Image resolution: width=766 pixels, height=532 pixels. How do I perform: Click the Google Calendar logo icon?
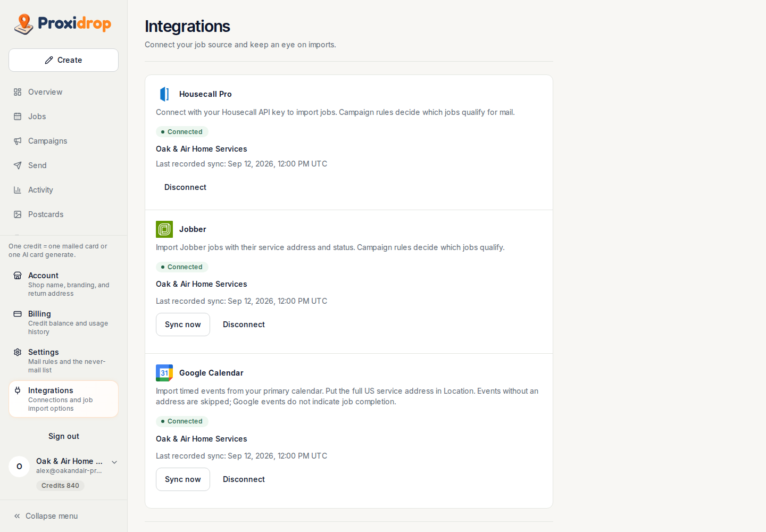pos(164,373)
